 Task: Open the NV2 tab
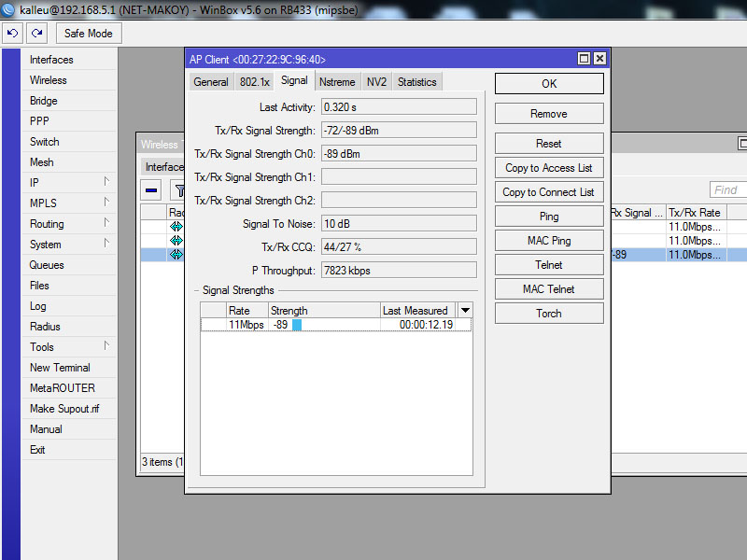(x=376, y=82)
